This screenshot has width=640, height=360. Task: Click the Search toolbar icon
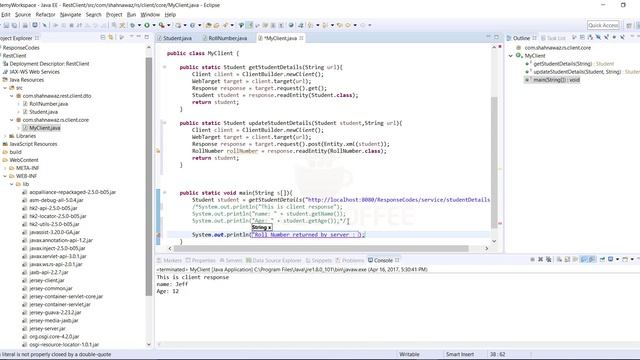coord(225,25)
